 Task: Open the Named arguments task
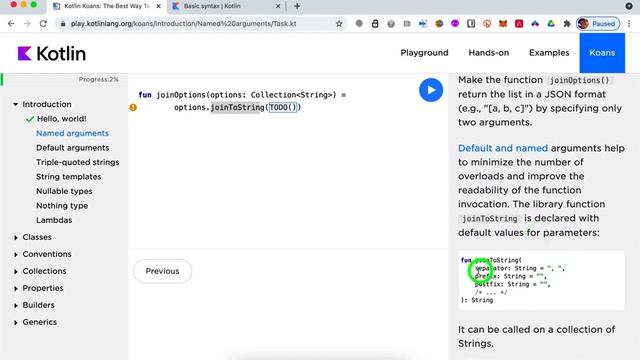coord(72,133)
